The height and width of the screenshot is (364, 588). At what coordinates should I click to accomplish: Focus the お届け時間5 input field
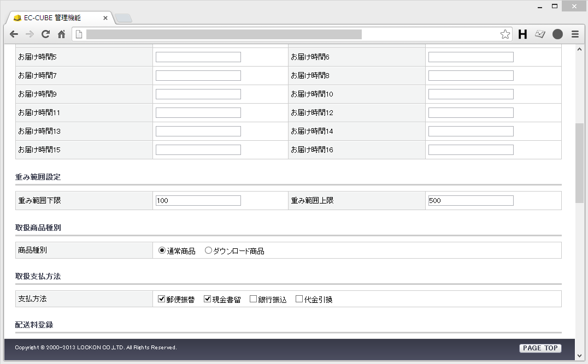pyautogui.click(x=198, y=57)
